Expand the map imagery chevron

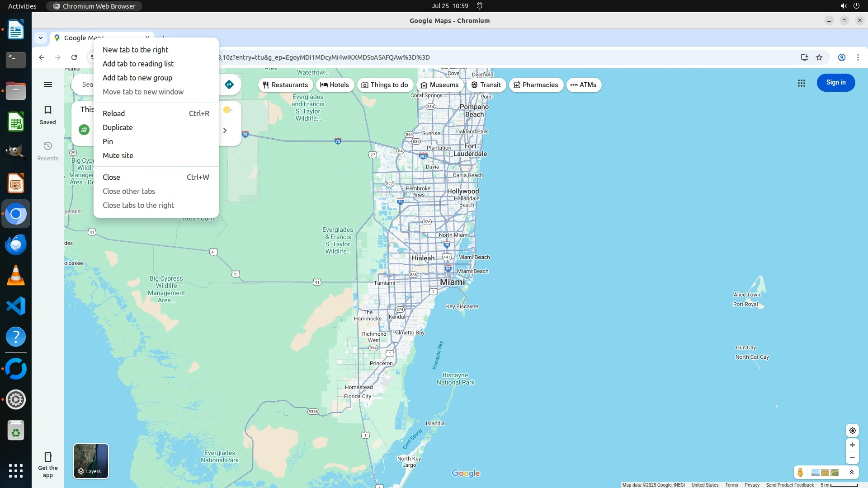click(x=852, y=473)
